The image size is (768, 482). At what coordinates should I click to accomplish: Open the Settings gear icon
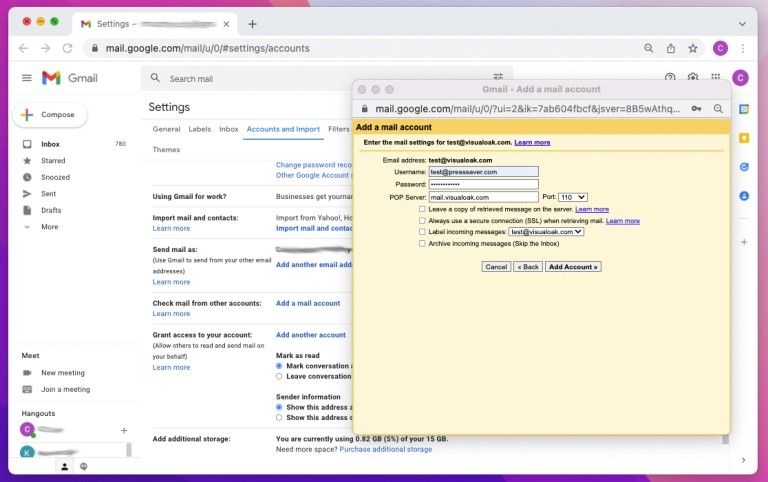[x=693, y=77]
